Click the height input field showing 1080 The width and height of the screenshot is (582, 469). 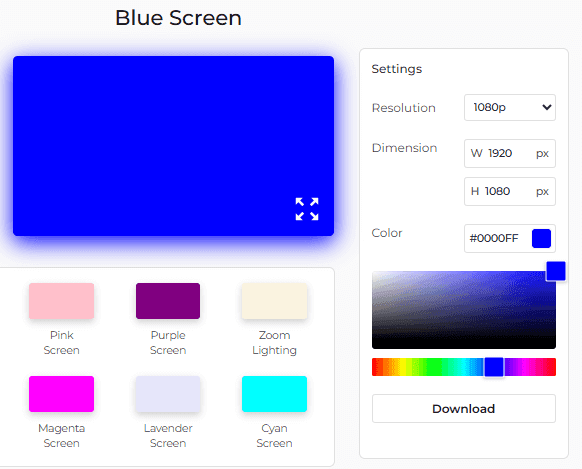click(510, 191)
